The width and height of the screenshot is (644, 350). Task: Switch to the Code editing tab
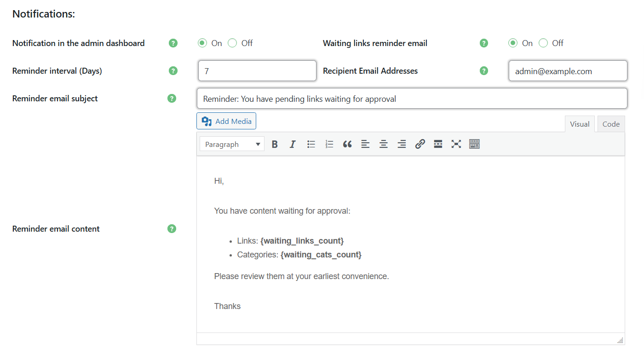pyautogui.click(x=611, y=123)
